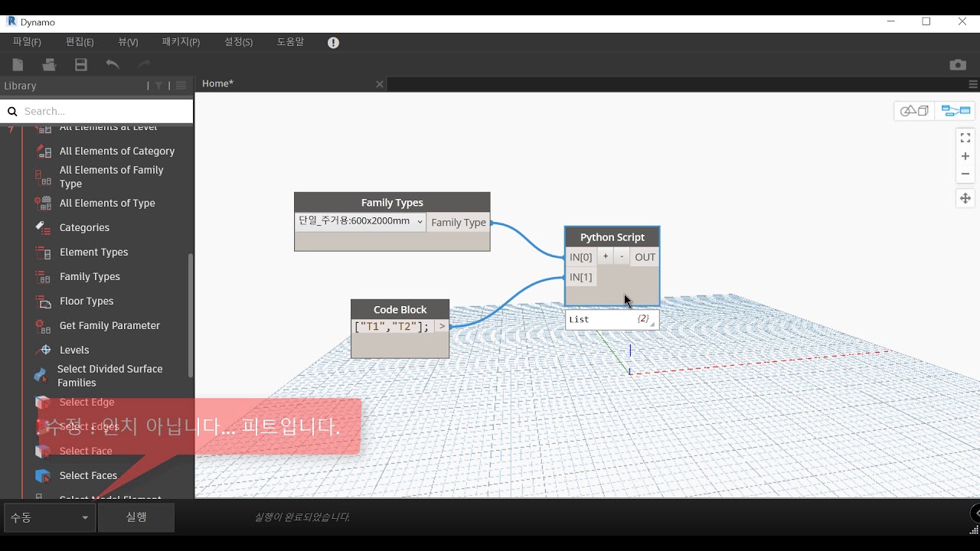Open the 패키지(P) menu
The image size is (980, 551).
(x=181, y=42)
